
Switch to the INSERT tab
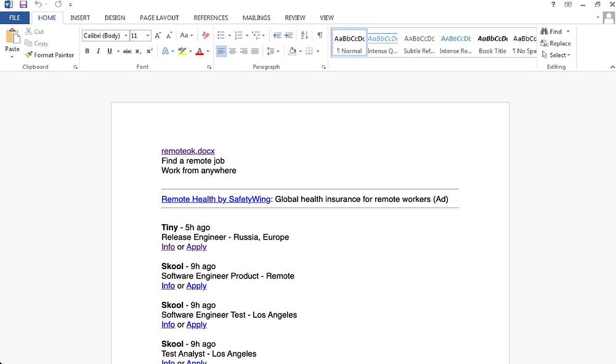coord(80,18)
